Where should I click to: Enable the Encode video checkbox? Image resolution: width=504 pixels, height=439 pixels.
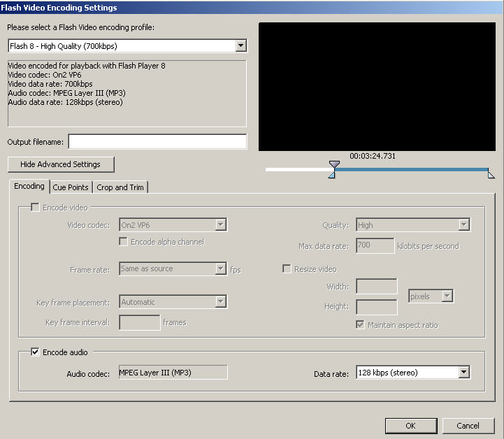coord(35,208)
